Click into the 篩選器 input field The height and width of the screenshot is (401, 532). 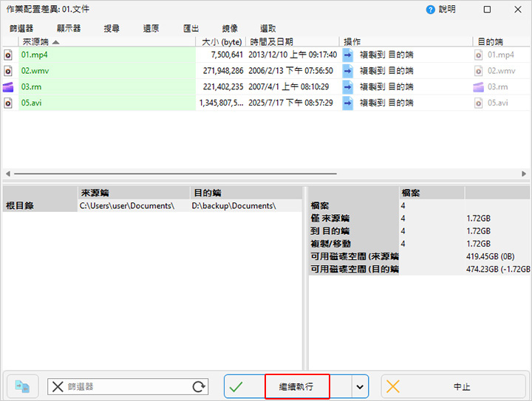[128, 387]
